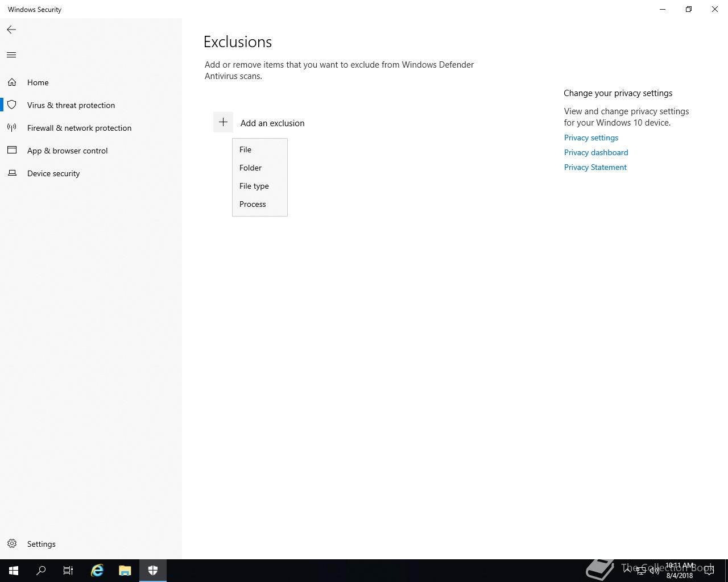Click the plus icon to add exclusion

coord(223,122)
